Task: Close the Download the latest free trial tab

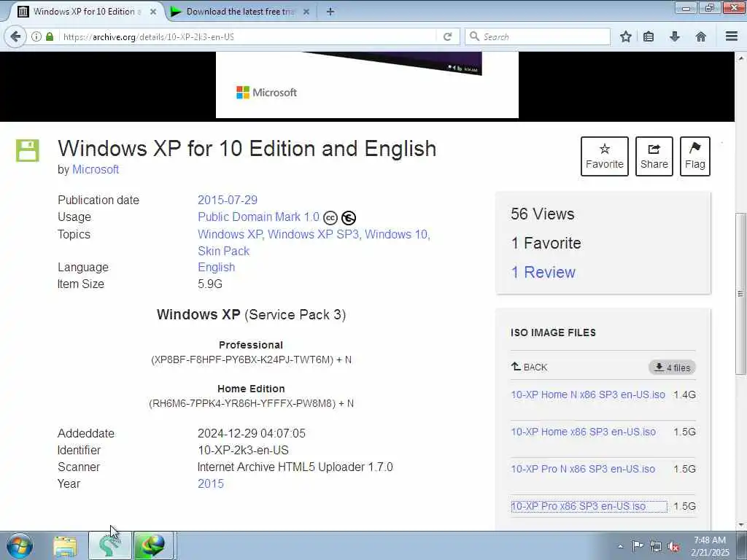Action: (306, 12)
